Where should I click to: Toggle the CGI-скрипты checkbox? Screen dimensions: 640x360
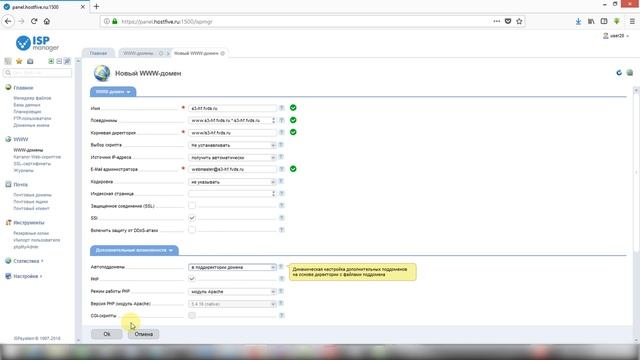coord(192,315)
